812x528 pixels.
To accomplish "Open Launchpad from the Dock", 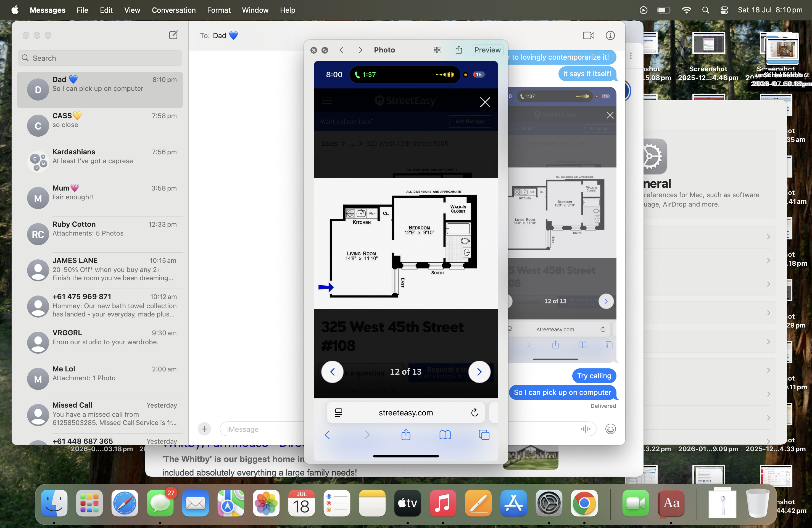I will click(x=89, y=503).
